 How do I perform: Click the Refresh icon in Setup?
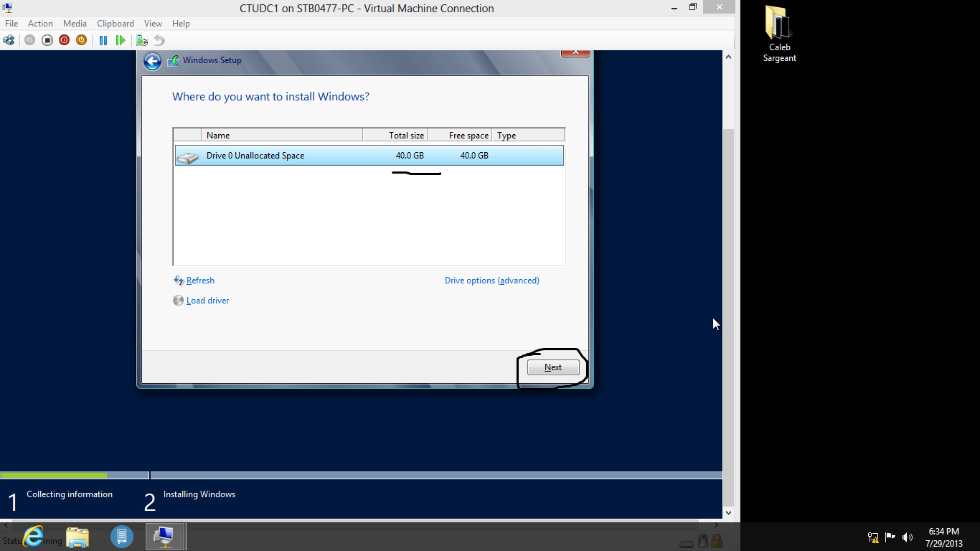pyautogui.click(x=179, y=281)
